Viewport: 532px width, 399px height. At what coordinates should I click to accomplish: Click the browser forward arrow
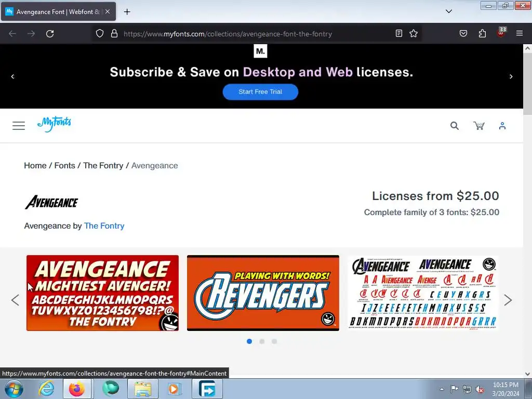coord(31,34)
